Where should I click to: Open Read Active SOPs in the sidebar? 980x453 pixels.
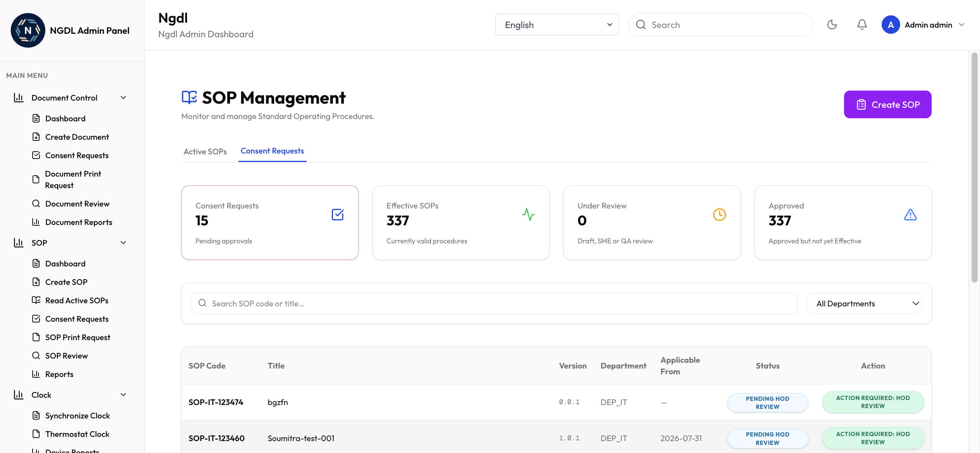(77, 301)
